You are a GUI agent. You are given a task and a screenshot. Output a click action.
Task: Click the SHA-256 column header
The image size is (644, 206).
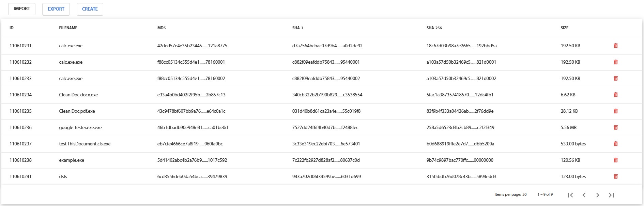tap(433, 28)
